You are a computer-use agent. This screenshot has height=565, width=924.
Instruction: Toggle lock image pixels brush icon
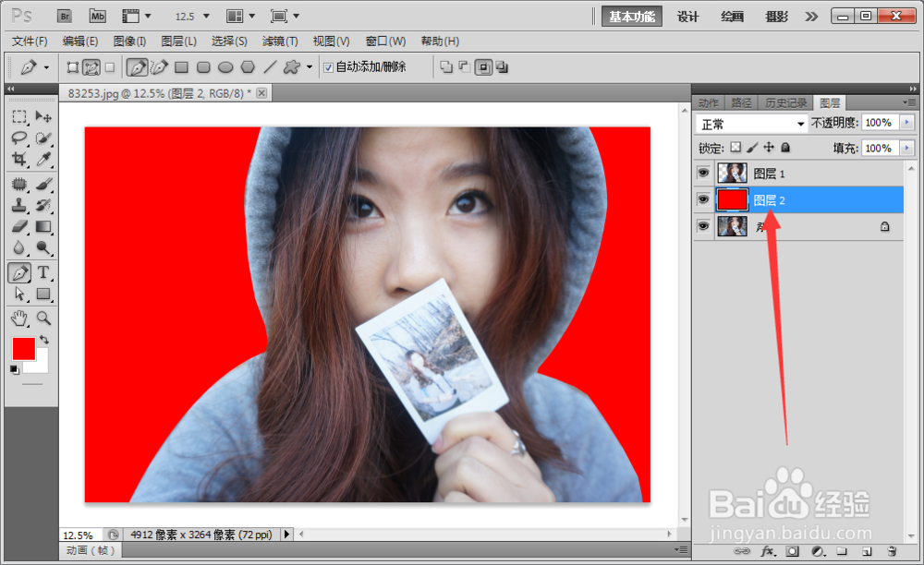(752, 148)
